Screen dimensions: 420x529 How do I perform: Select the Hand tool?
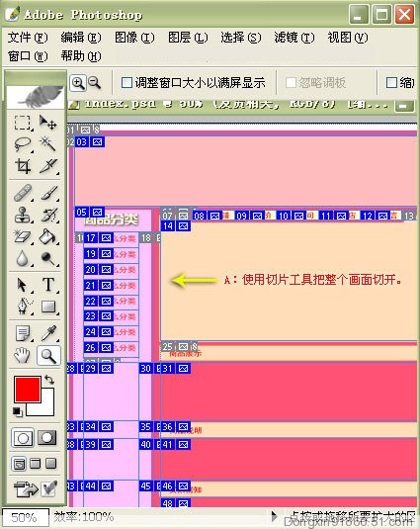coord(23,355)
